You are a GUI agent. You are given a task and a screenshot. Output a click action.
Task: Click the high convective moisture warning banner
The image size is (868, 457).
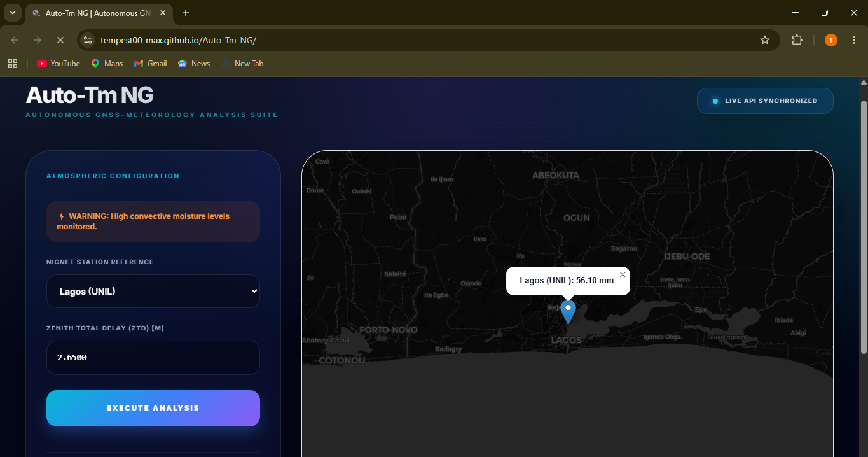[x=153, y=221]
